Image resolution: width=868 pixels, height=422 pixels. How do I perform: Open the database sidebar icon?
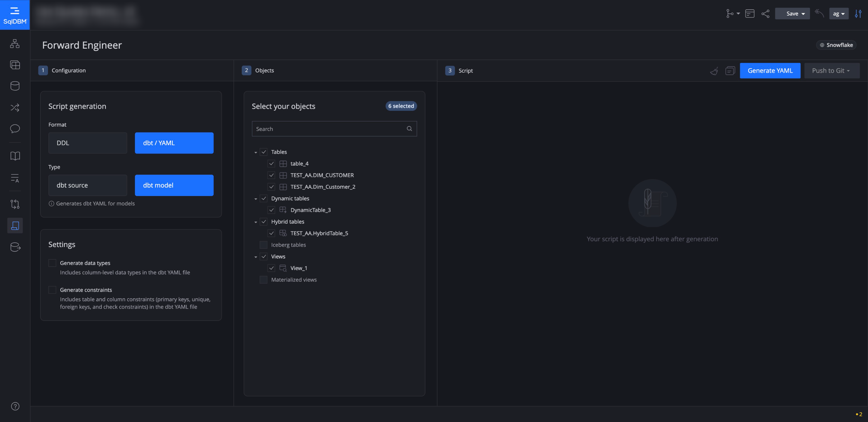pos(15,86)
